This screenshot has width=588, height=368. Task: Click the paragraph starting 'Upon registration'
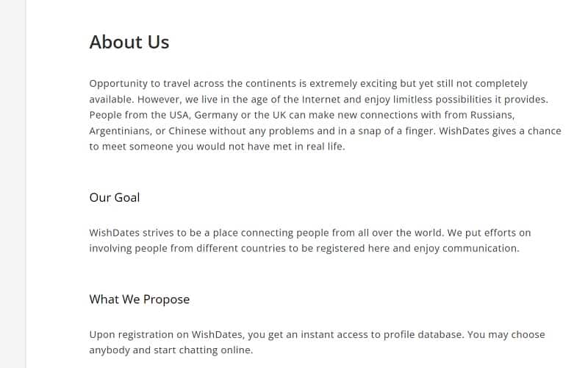point(317,342)
